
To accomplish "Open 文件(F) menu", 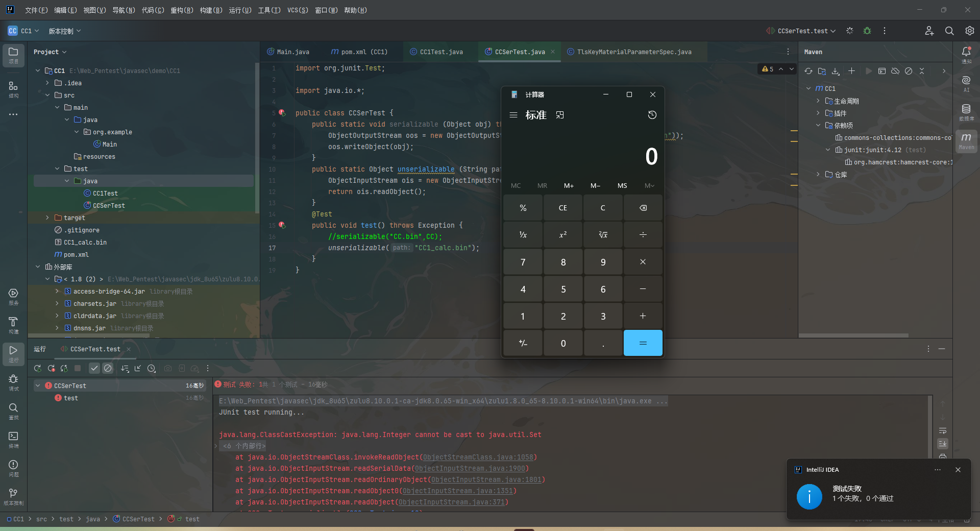I will (36, 10).
